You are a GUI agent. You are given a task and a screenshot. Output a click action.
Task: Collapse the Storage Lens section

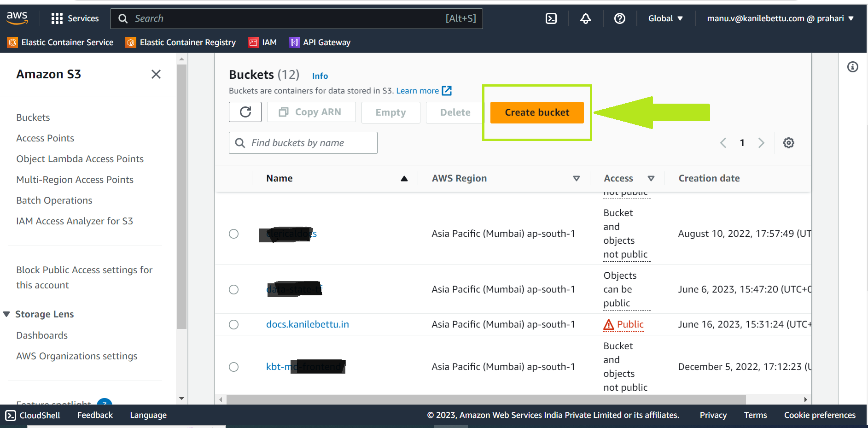6,314
